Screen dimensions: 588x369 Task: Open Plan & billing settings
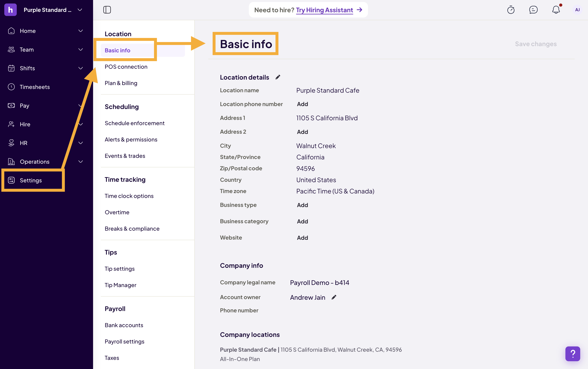click(x=121, y=83)
